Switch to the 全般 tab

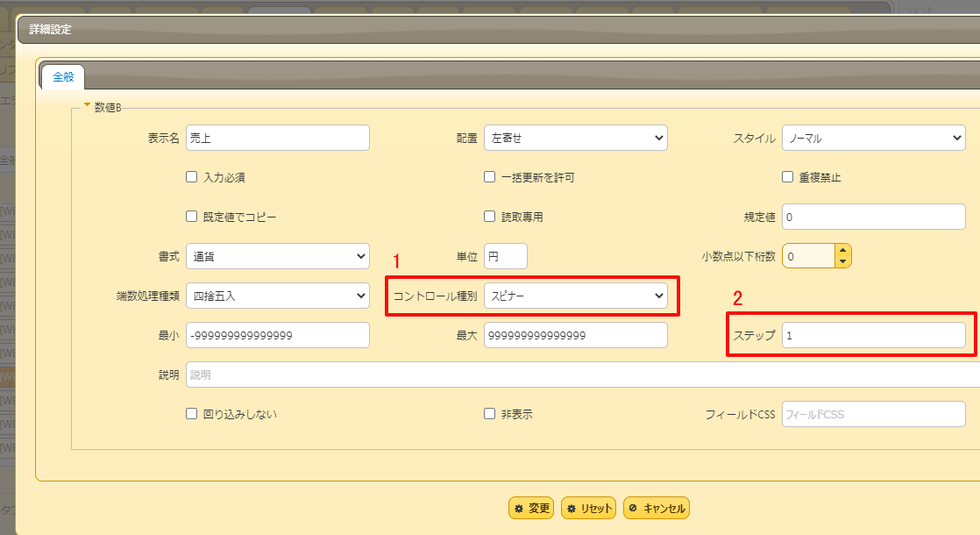click(61, 76)
